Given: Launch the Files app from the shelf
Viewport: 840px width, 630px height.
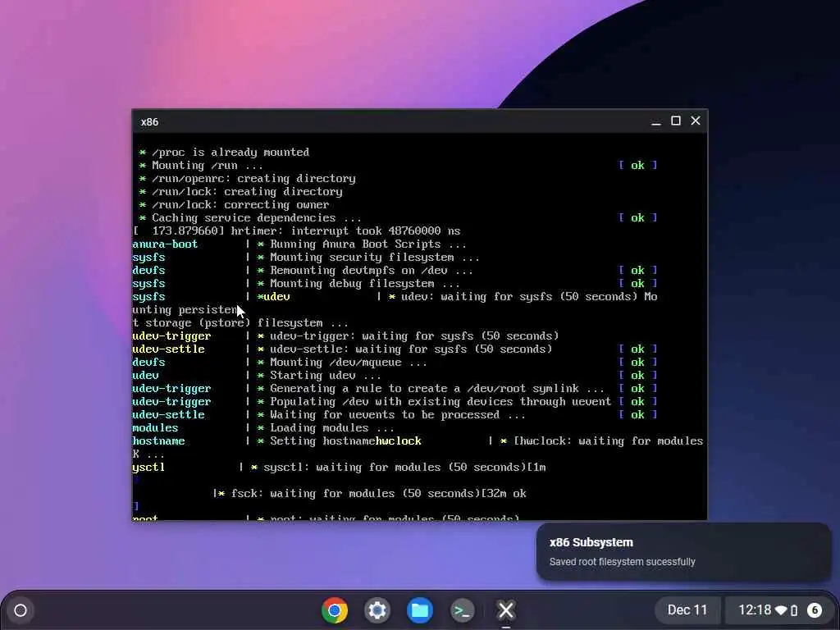Looking at the screenshot, I should 419,610.
